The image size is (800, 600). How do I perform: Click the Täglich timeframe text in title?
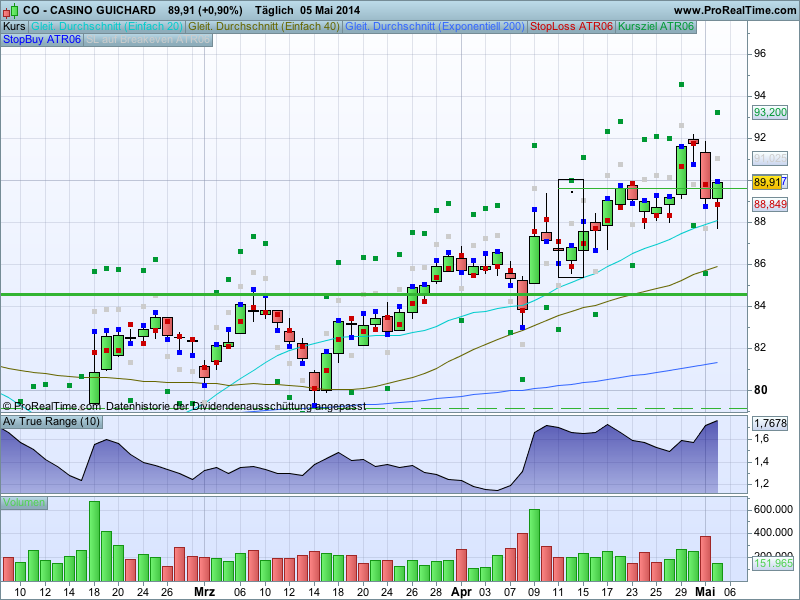[x=274, y=10]
